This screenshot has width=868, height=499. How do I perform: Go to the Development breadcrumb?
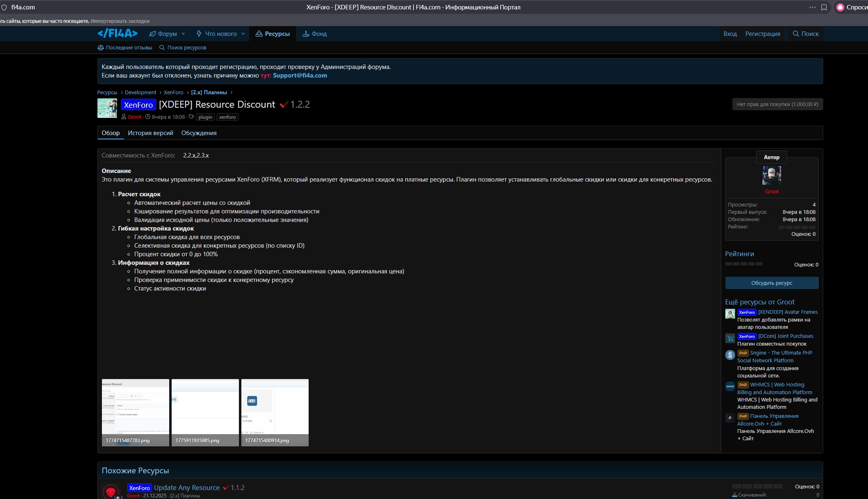point(140,93)
